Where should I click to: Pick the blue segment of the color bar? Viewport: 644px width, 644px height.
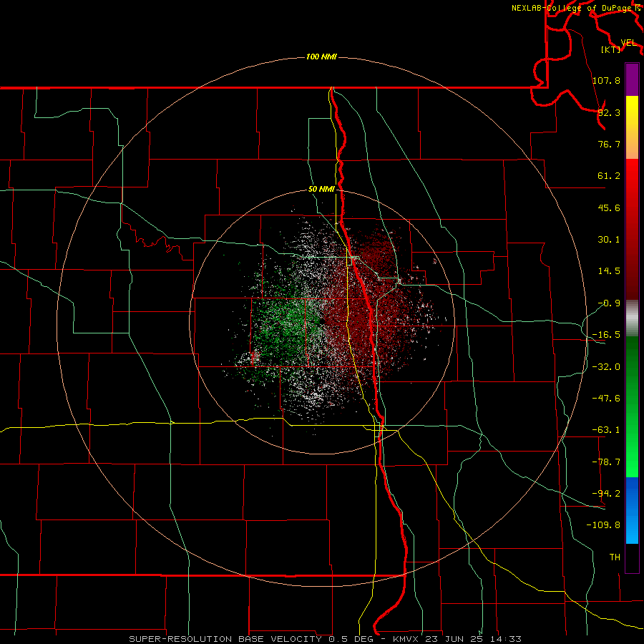coord(632,510)
